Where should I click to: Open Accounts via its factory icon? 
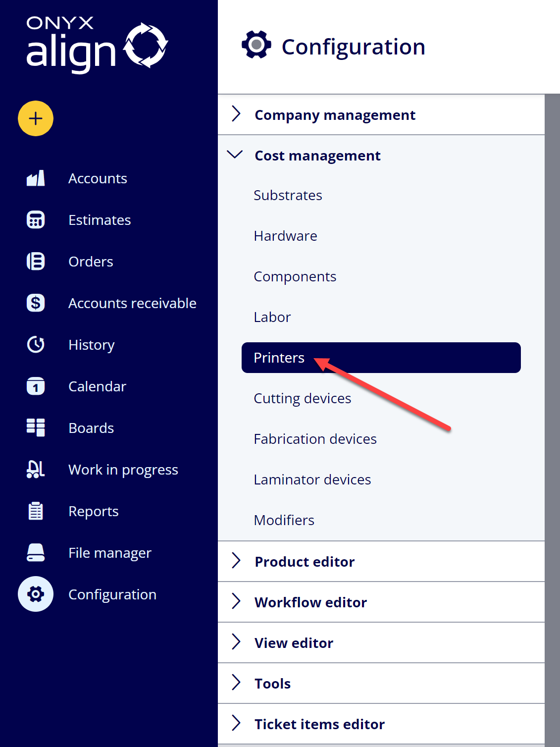[36, 178]
